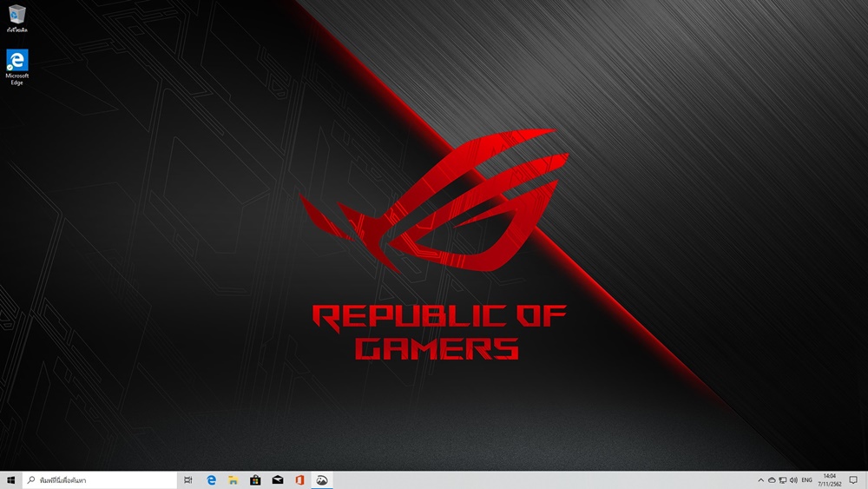Open the network status tray icon
868x489 pixels.
click(x=782, y=480)
